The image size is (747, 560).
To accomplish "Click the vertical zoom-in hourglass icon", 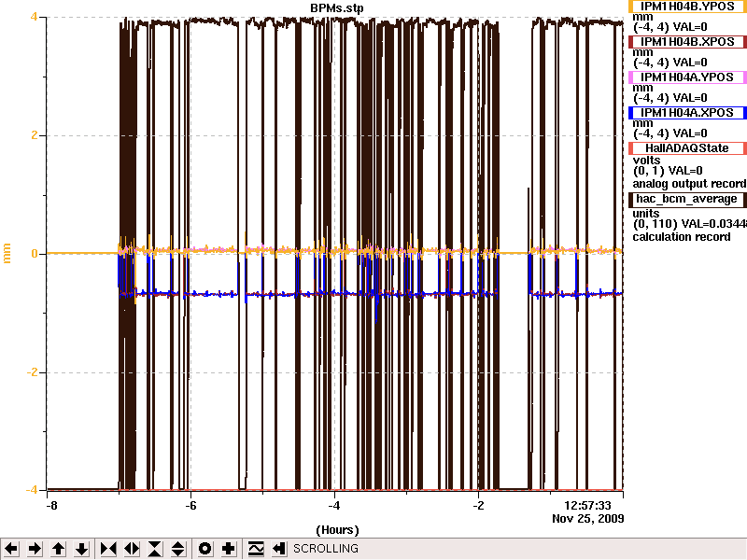I will [155, 549].
